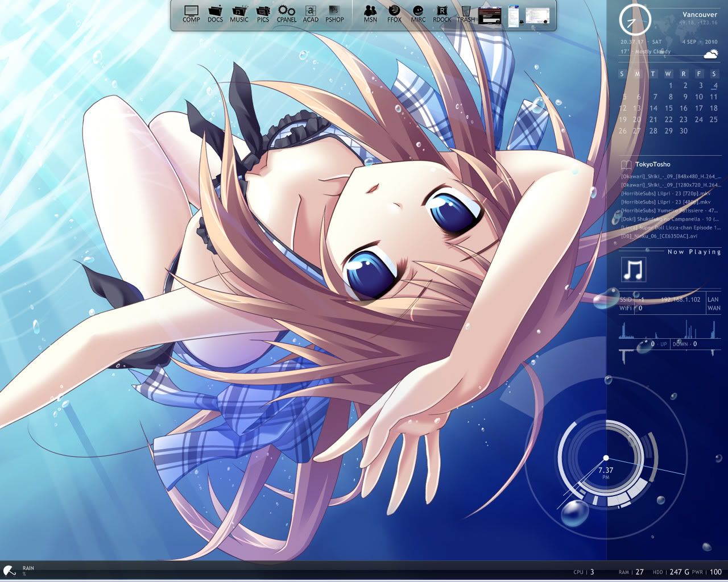Click the CPU usage value in bottom bar
This screenshot has height=582, width=728.
point(592,572)
